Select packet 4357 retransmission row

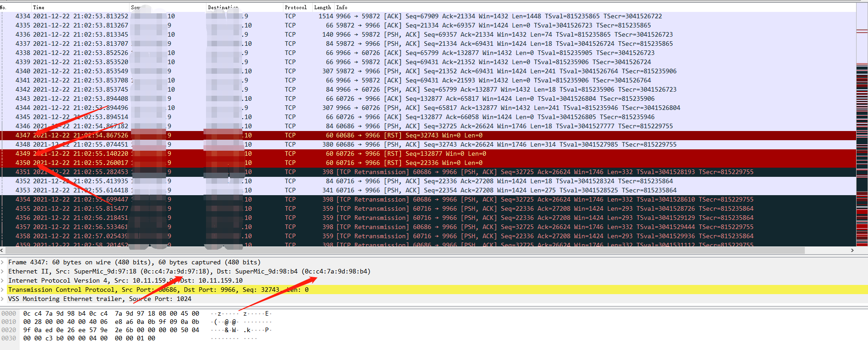pos(428,227)
